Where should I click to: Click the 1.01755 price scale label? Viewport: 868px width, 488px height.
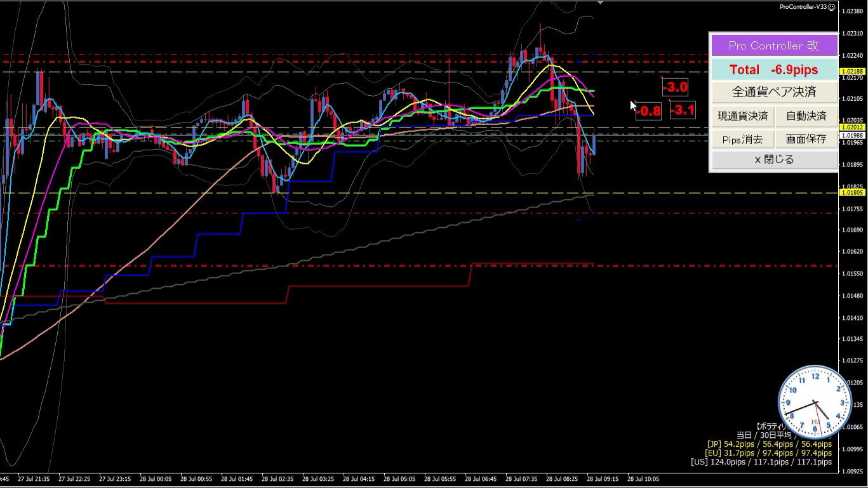pos(852,209)
